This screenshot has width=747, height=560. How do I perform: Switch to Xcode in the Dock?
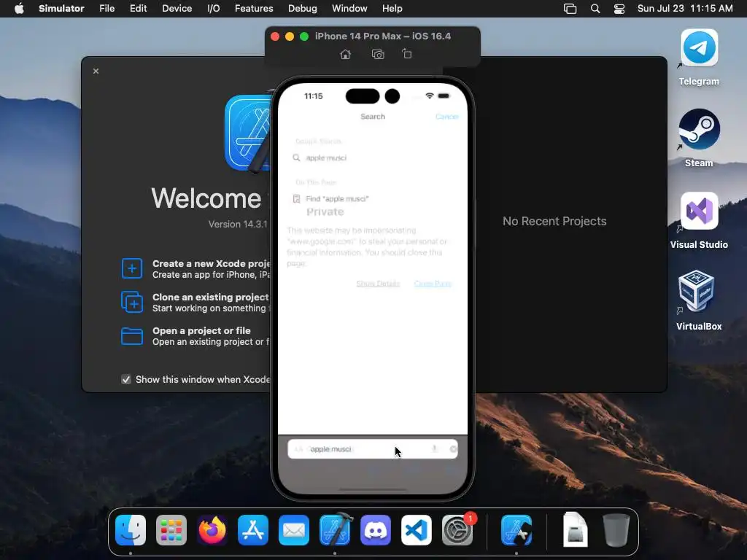click(336, 529)
